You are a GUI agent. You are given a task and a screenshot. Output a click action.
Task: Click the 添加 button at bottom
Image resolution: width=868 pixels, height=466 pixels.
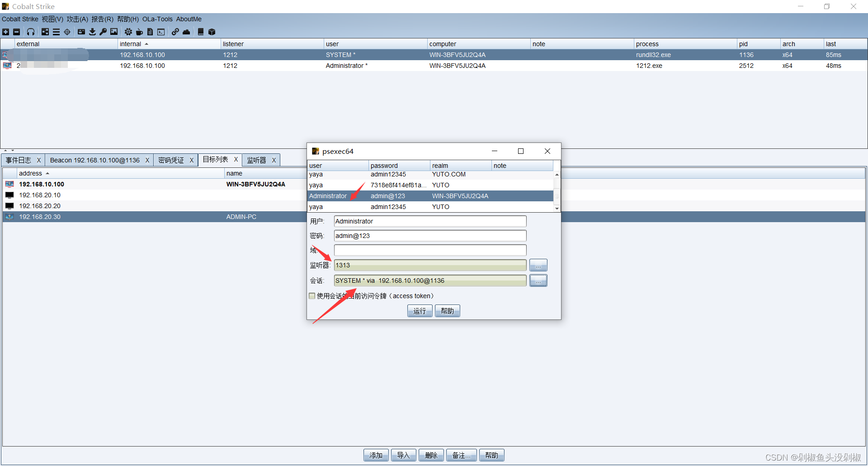(376, 455)
